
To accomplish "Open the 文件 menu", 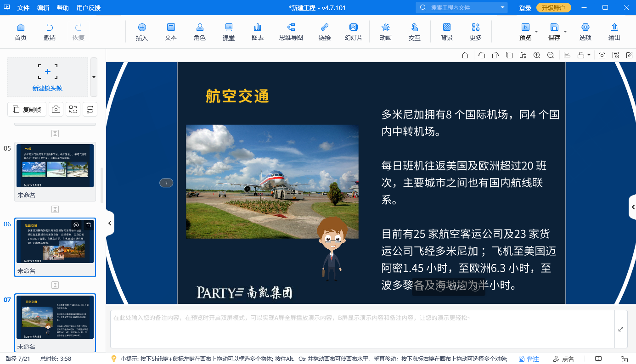I will click(23, 8).
